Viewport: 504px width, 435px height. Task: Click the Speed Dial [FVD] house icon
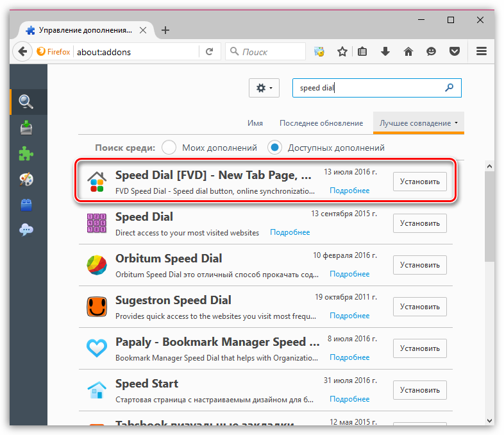(97, 182)
